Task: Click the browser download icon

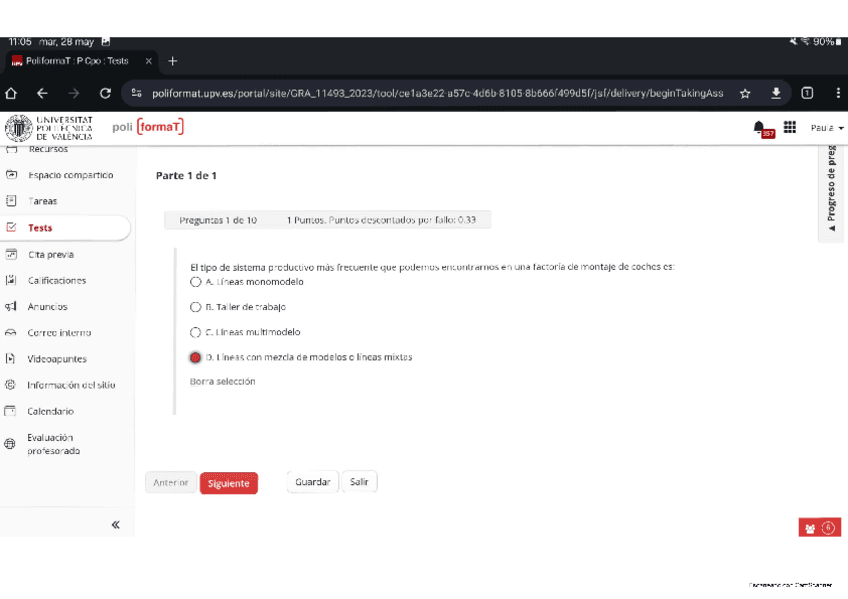Action: 776,93
